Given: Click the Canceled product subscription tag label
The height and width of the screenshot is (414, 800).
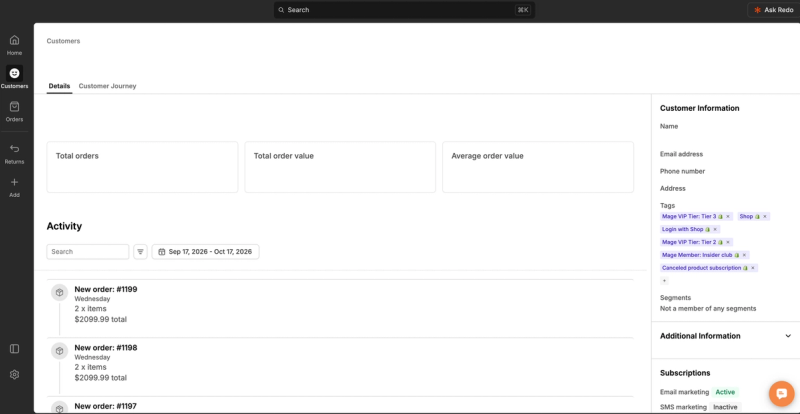Looking at the screenshot, I should point(702,268).
